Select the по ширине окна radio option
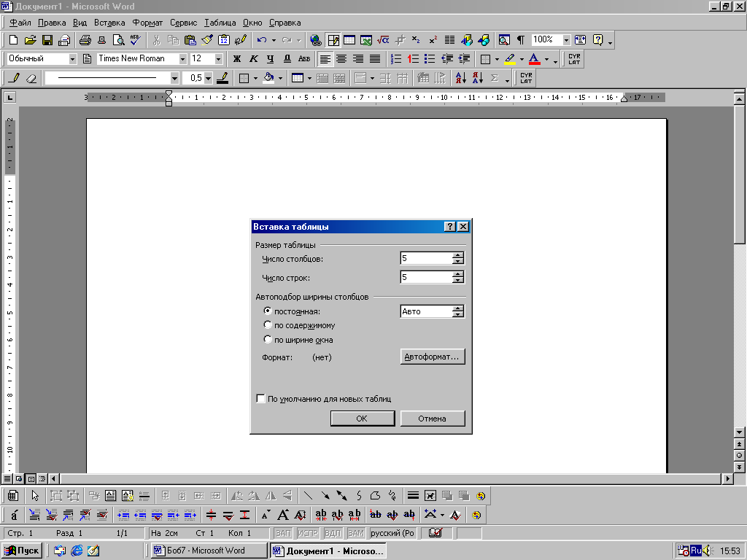Viewport: 747px width, 560px height. [268, 340]
